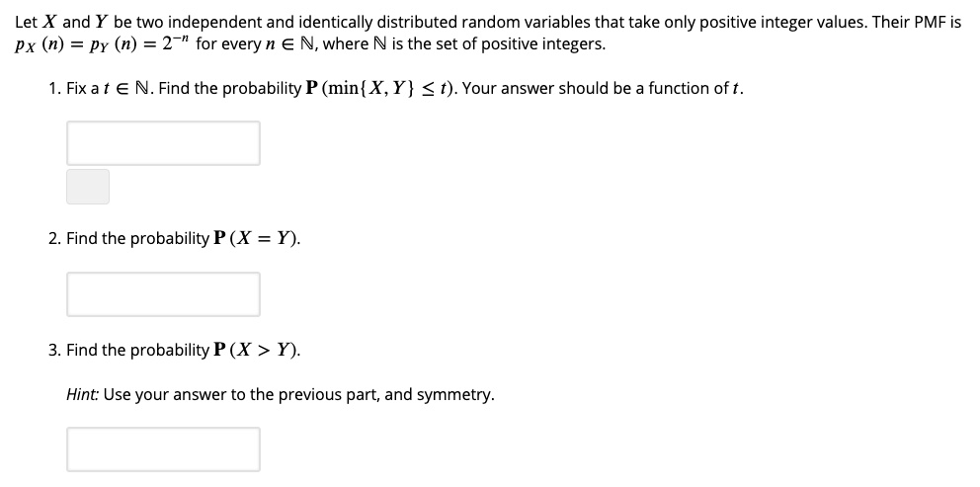Click the "Find the probability" text in question 3
This screenshot has height=487, width=980.
pos(136,351)
